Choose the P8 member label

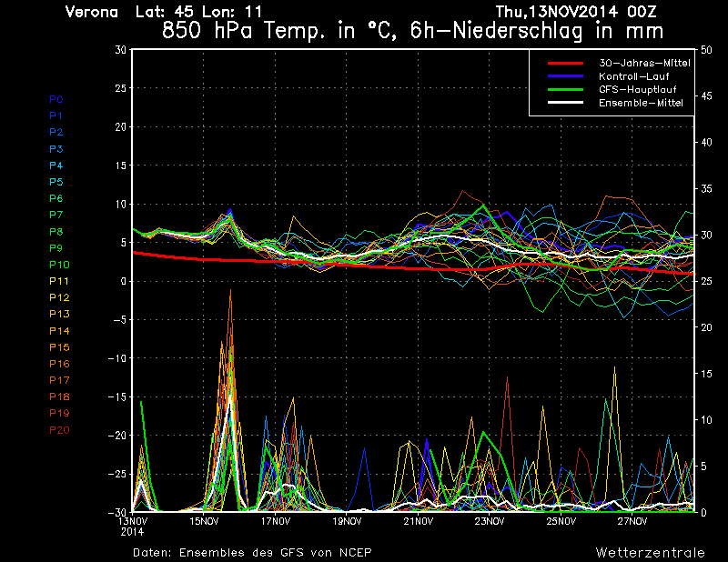(56, 232)
